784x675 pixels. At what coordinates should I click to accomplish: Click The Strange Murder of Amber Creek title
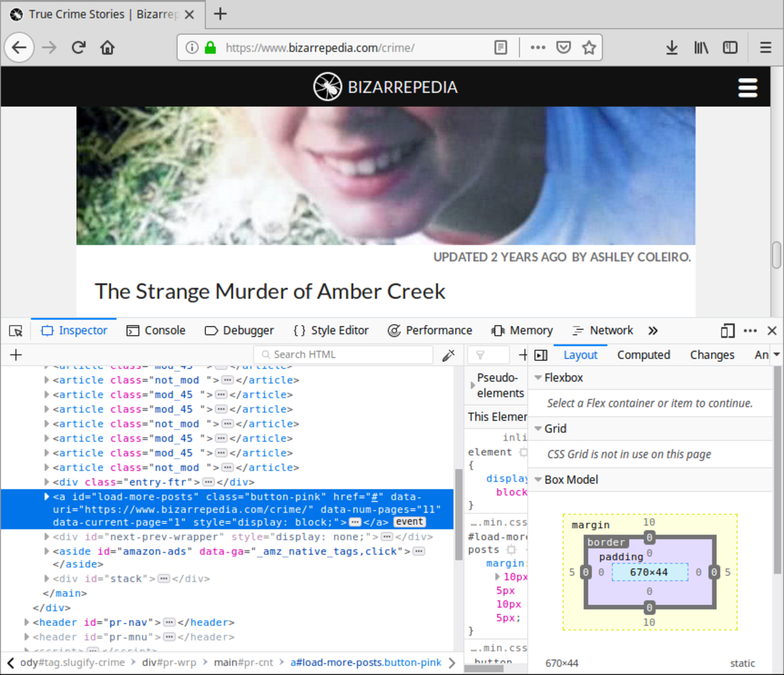click(x=270, y=291)
